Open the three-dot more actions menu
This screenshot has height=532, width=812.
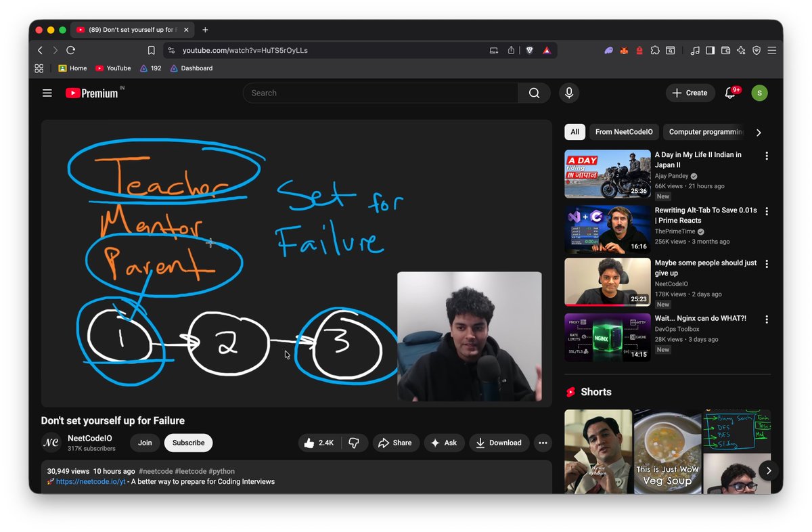pos(543,443)
